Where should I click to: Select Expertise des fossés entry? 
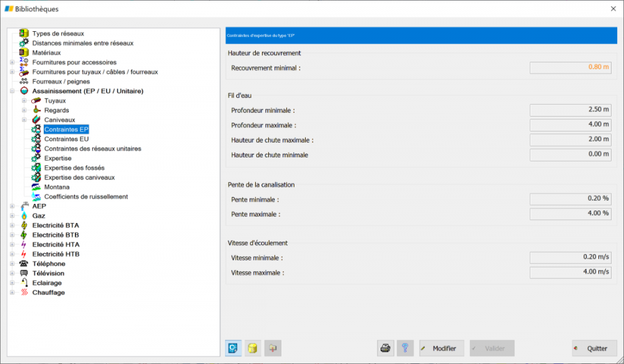click(x=74, y=168)
